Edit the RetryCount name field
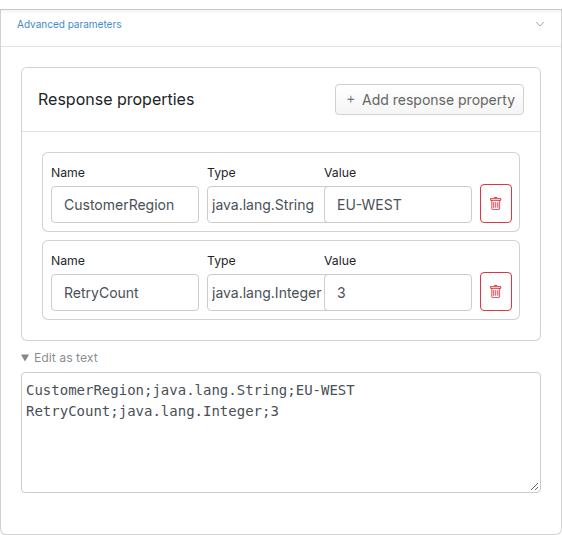 [x=125, y=292]
